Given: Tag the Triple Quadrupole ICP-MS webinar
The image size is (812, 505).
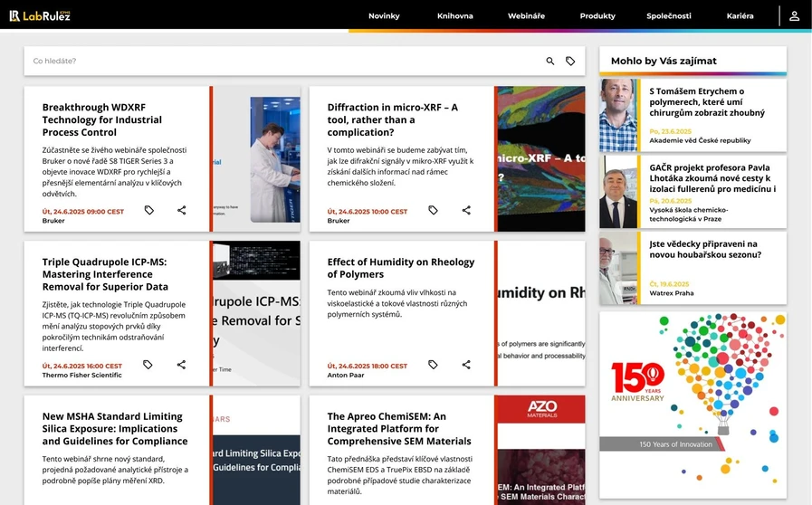Looking at the screenshot, I should [148, 365].
